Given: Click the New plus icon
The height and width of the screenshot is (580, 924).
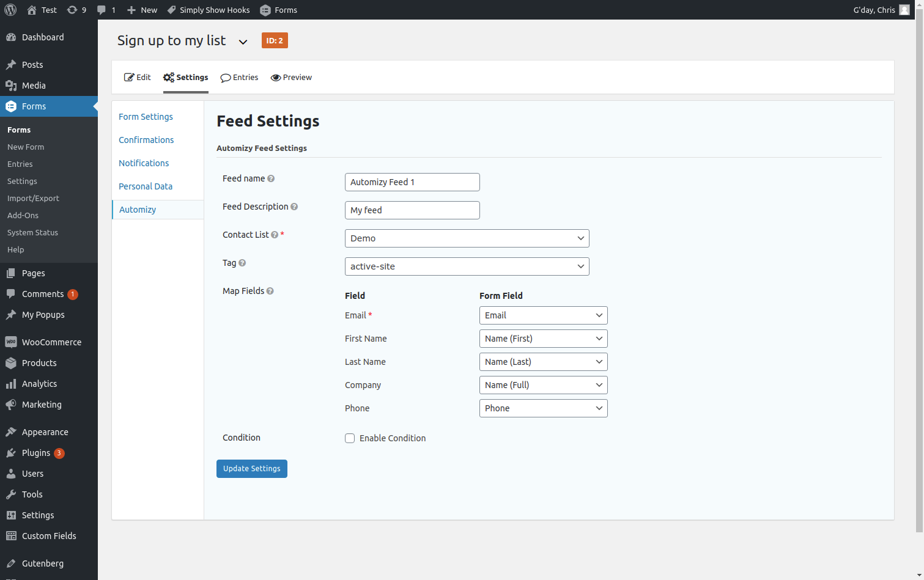Looking at the screenshot, I should (131, 10).
